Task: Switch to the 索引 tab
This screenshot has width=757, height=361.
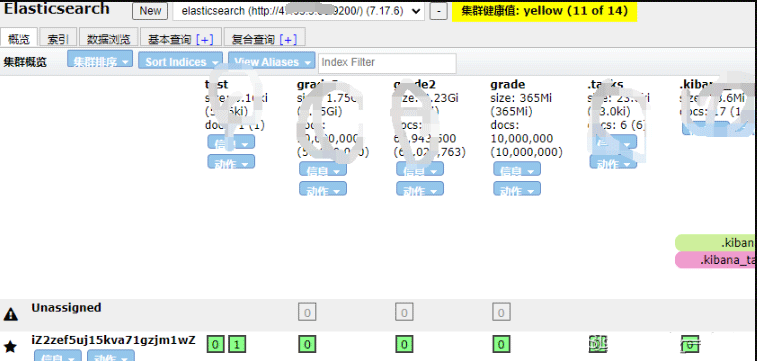Action: 58,39
